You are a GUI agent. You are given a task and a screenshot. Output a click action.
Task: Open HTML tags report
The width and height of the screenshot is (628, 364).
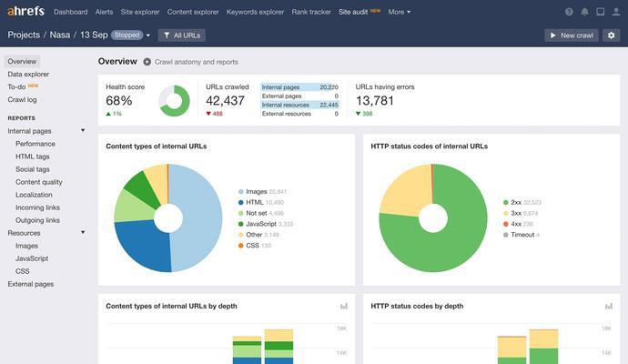coord(33,157)
